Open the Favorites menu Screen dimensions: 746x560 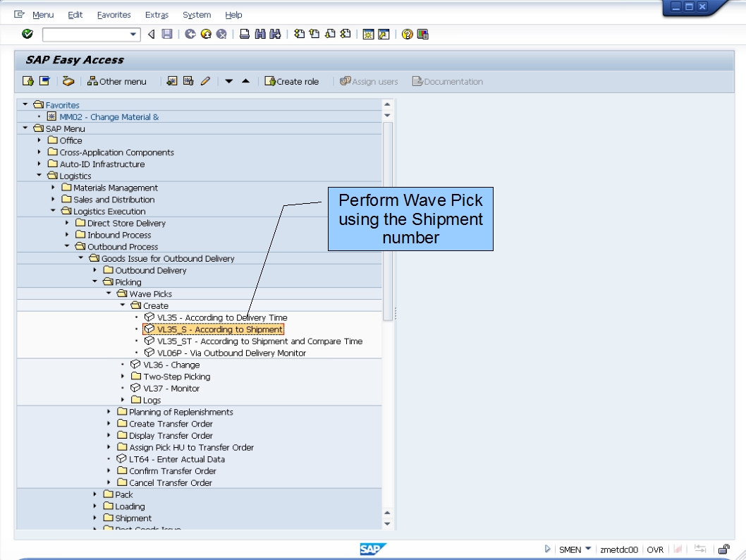pyautogui.click(x=114, y=15)
